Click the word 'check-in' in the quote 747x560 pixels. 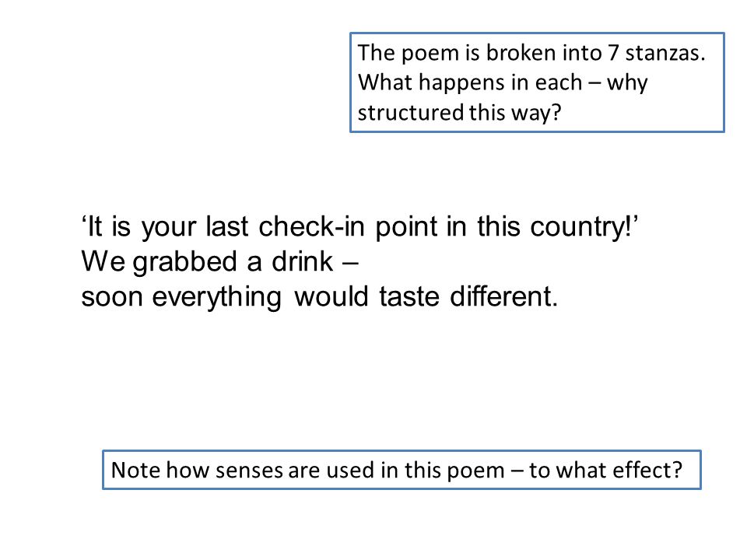click(x=311, y=227)
